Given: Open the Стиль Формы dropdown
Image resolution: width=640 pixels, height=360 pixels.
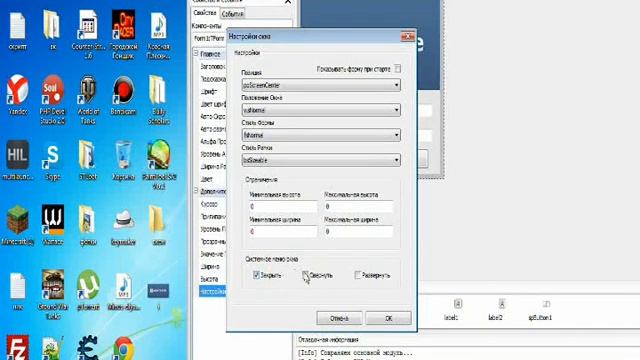Looking at the screenshot, I should (x=321, y=135).
